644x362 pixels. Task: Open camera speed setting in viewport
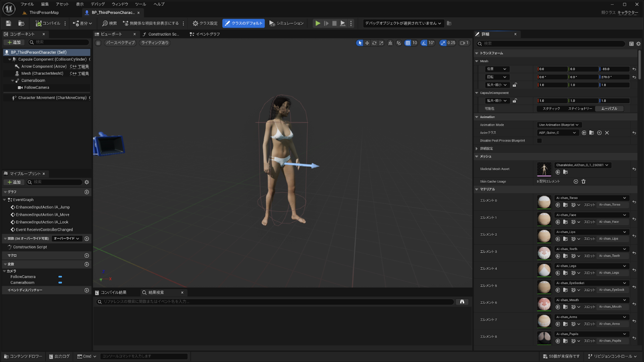click(464, 43)
